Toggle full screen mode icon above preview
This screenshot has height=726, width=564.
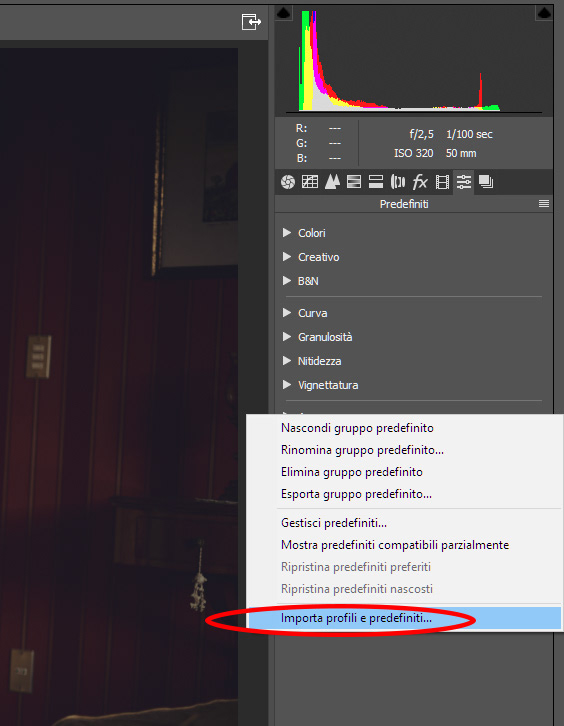(251, 21)
